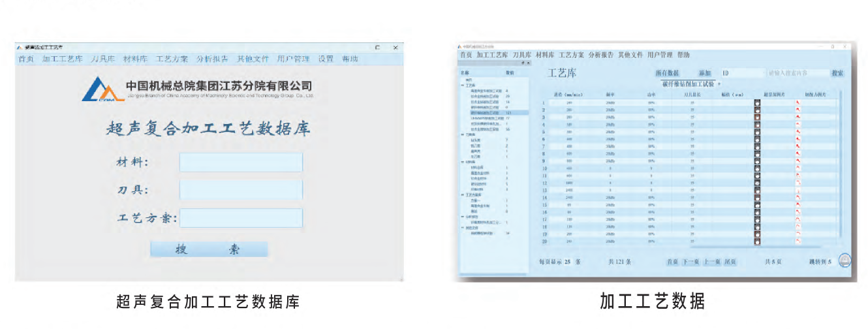The image size is (868, 329).
Task: Open the 超显深图片 thumbnail in row 1
Action: (757, 103)
